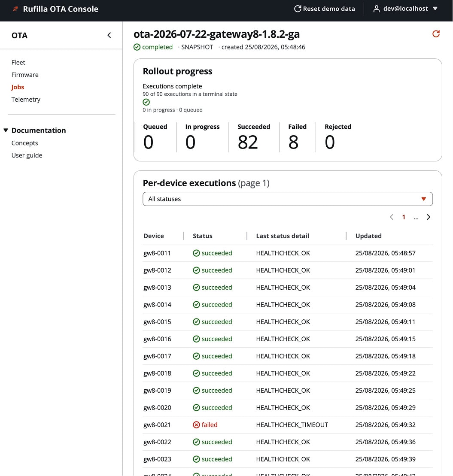Collapse the Documentation section

coord(6,130)
